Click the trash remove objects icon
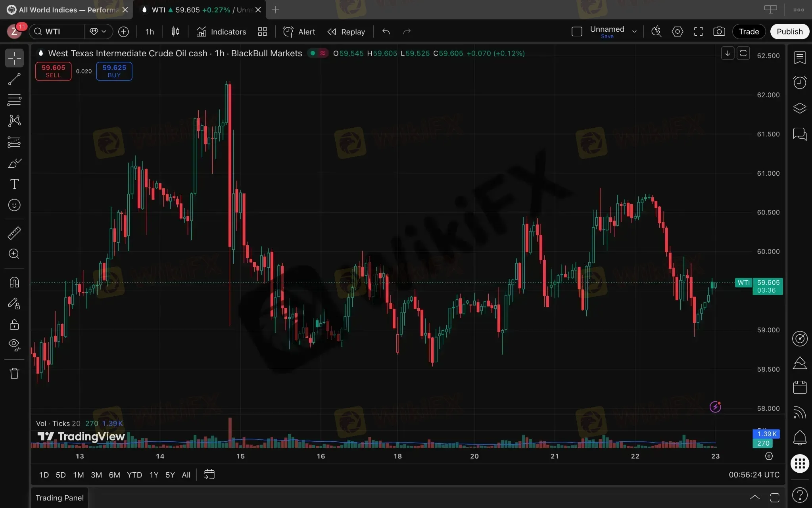This screenshot has width=812, height=508. [x=14, y=374]
